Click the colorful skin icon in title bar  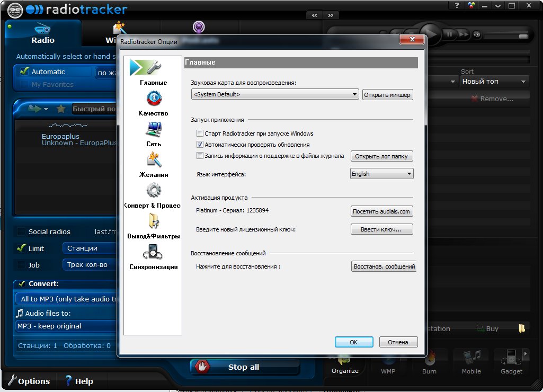coord(471,5)
